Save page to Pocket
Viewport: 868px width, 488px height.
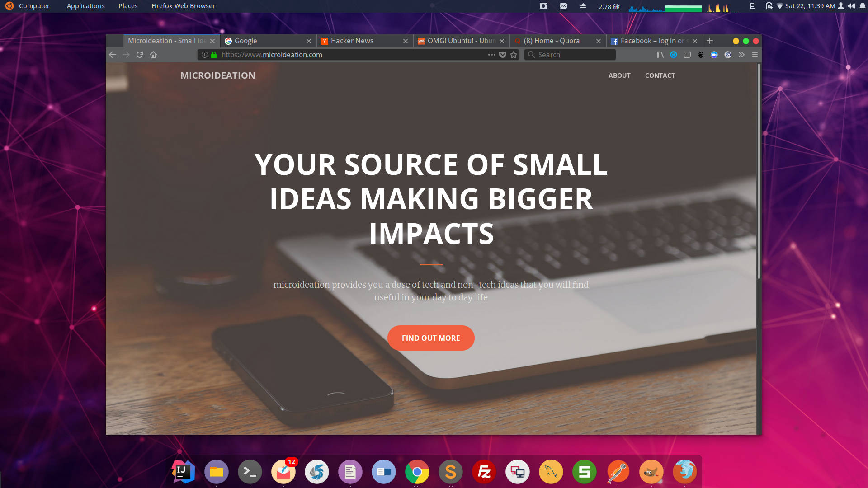coord(502,55)
